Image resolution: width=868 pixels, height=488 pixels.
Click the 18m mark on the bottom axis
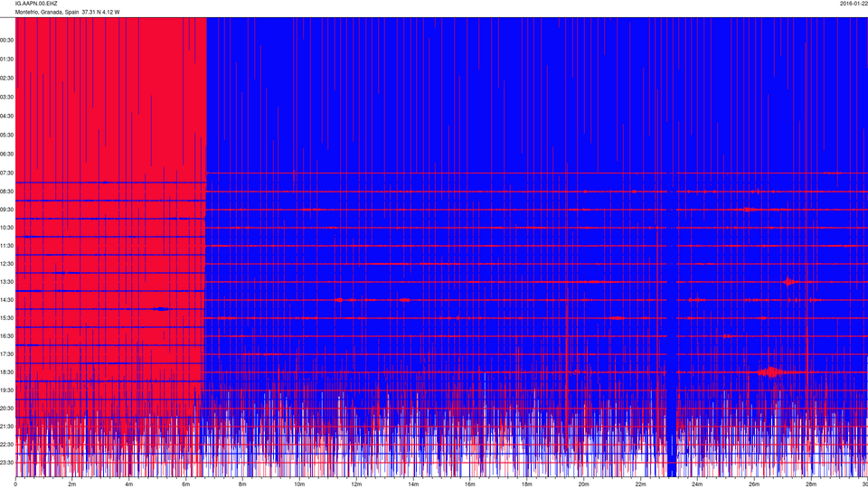click(526, 484)
